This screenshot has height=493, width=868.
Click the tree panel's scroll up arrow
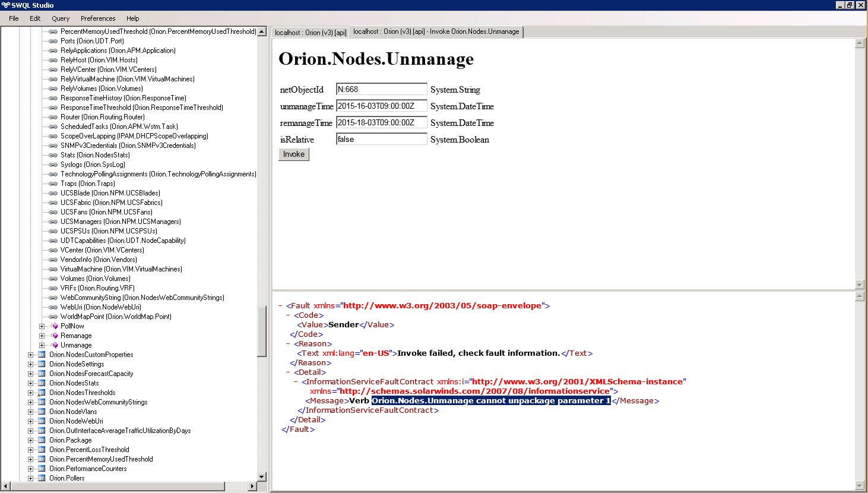(262, 31)
